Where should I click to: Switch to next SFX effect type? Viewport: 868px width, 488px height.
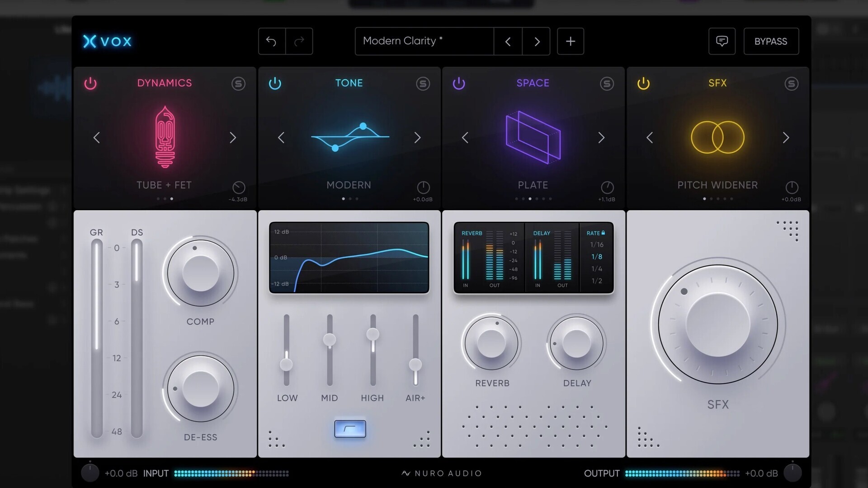pyautogui.click(x=786, y=137)
